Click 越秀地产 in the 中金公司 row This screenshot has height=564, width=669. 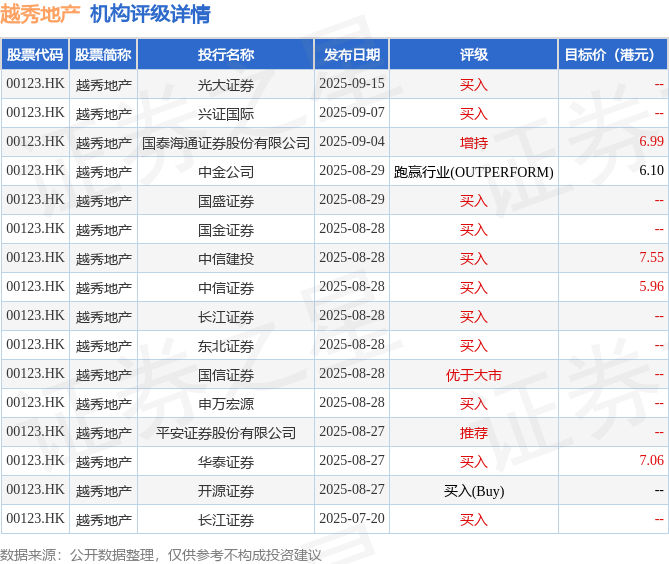pos(103,172)
